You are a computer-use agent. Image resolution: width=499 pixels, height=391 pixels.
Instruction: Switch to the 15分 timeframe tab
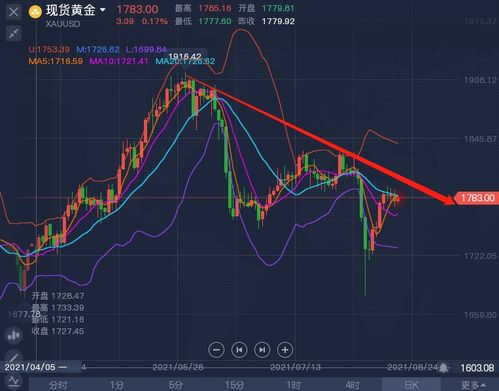coord(234,385)
